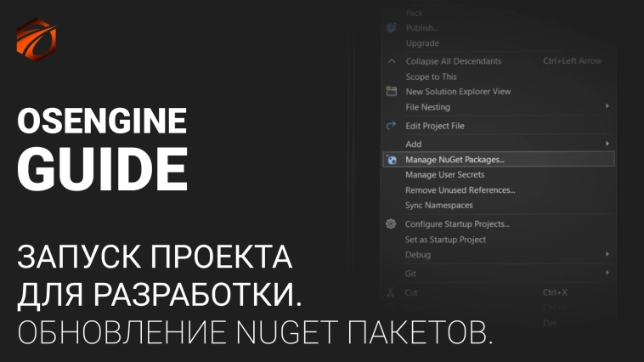Click the orange OsEngine logo

point(37,39)
